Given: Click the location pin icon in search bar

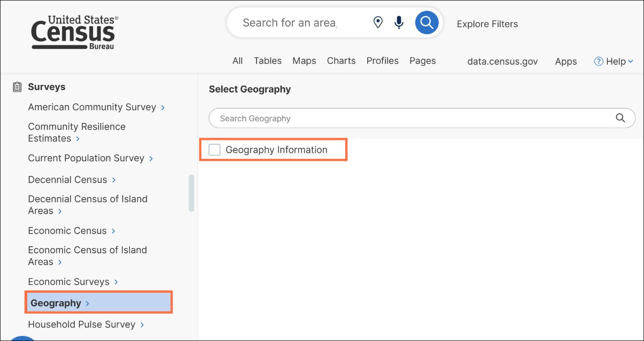Looking at the screenshot, I should coord(378,22).
